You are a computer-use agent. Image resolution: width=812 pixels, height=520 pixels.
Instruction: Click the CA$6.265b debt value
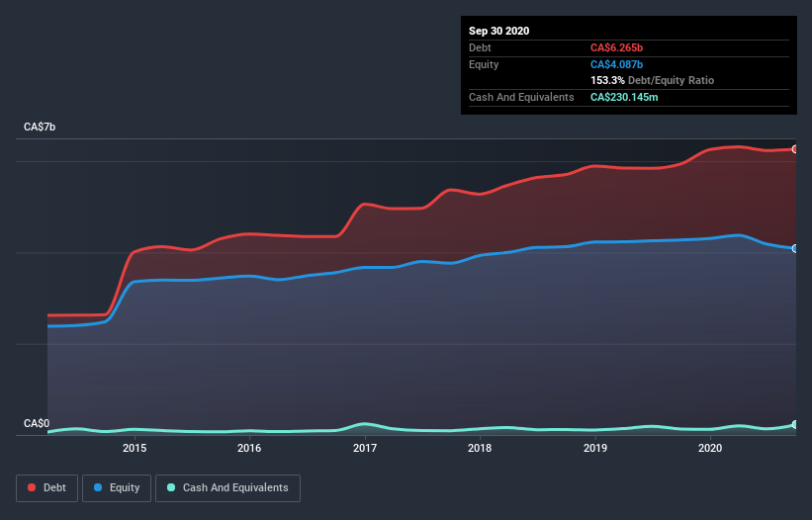pyautogui.click(x=616, y=47)
